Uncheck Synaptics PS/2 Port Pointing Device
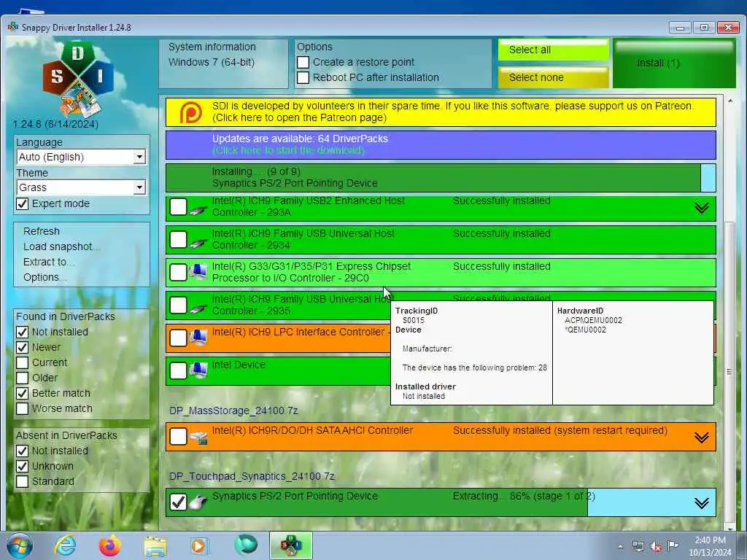The height and width of the screenshot is (560, 747). pyautogui.click(x=178, y=502)
